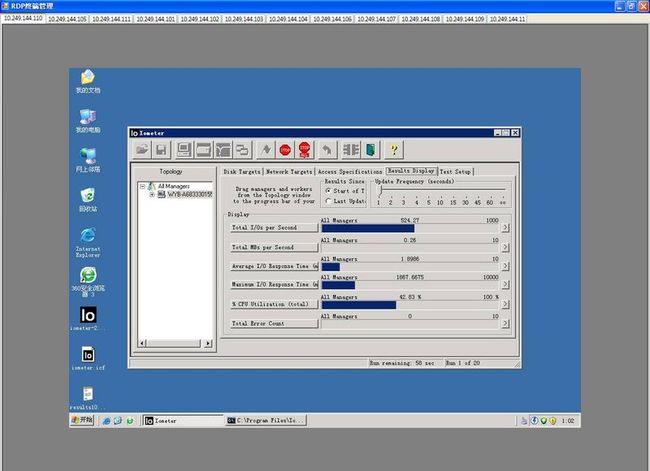Switch to Test Setup tab

click(x=455, y=171)
